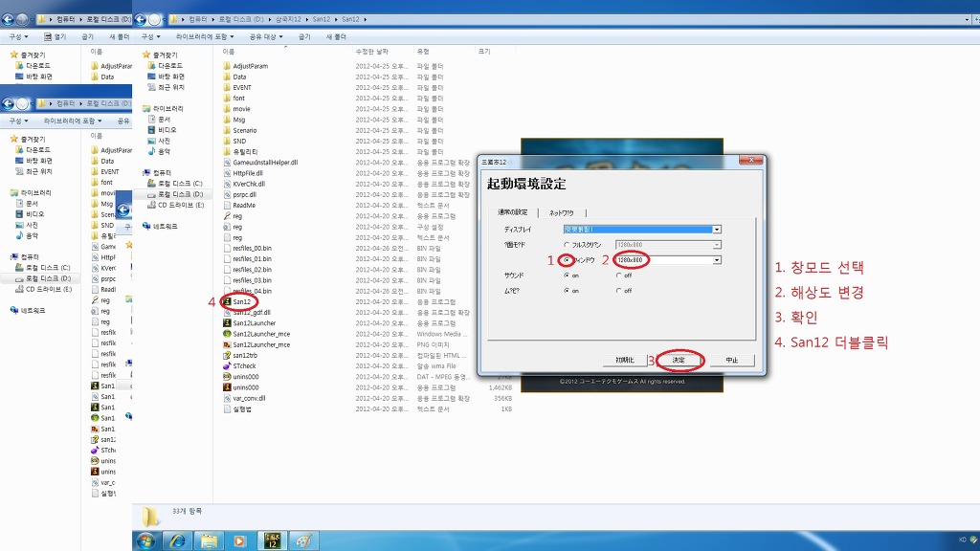Select ウィンドウ window mode radio button
980x551 pixels.
click(x=567, y=260)
